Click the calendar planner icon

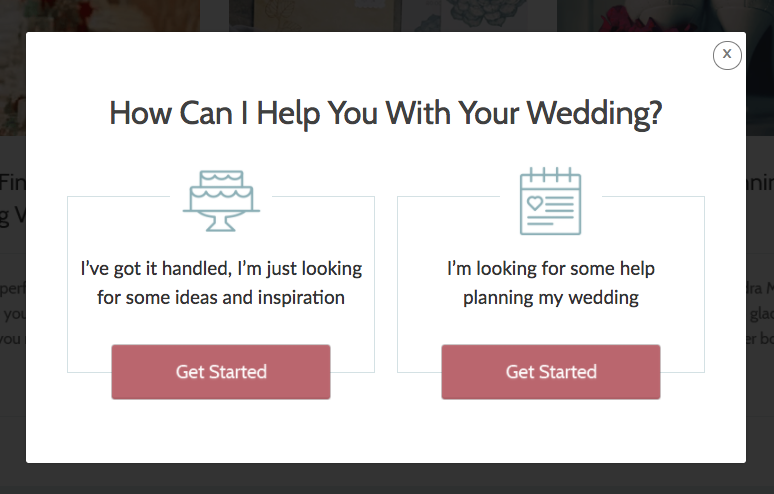point(550,201)
